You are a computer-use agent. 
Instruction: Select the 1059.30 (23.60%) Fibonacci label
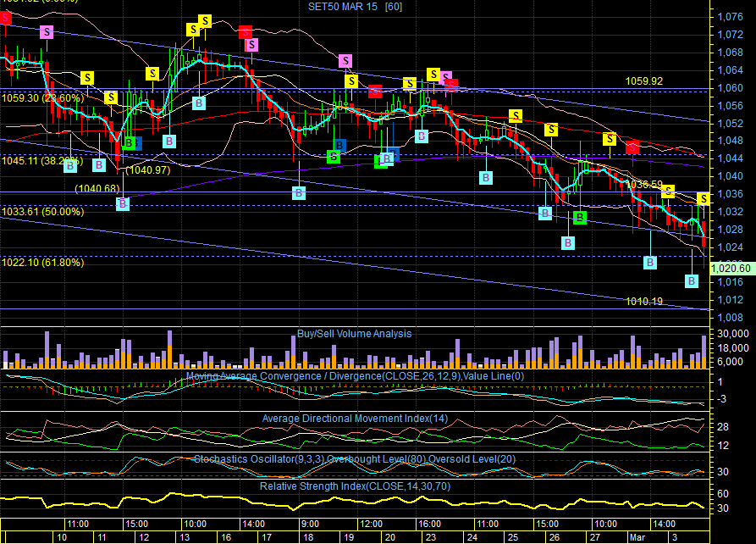[43, 98]
